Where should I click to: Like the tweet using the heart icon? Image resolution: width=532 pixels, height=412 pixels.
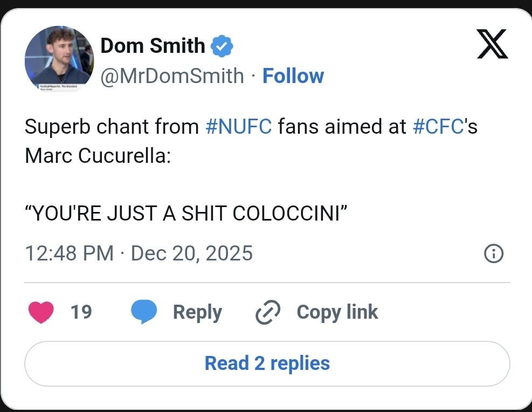click(42, 312)
